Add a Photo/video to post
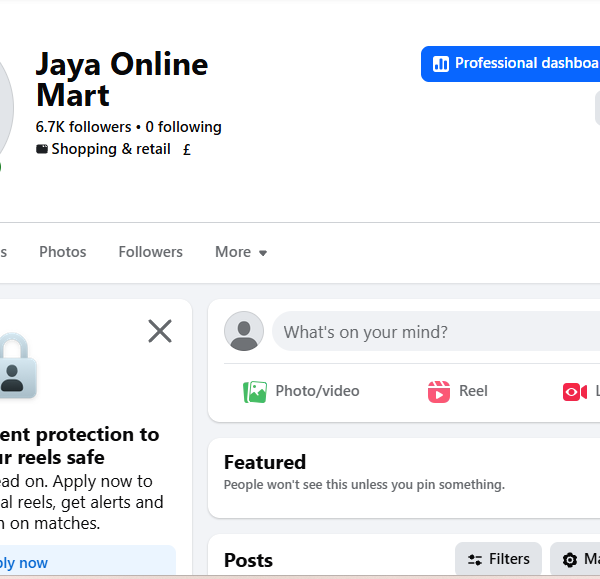Image resolution: width=600 pixels, height=579 pixels. click(301, 391)
